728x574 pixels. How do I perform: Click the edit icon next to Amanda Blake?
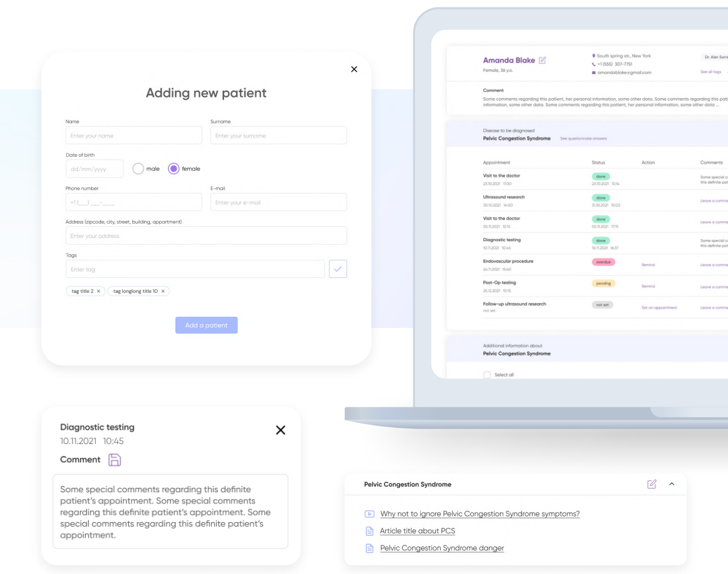[x=543, y=61]
